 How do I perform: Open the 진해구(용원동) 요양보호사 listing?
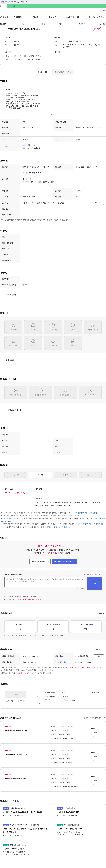tap(15, 778)
